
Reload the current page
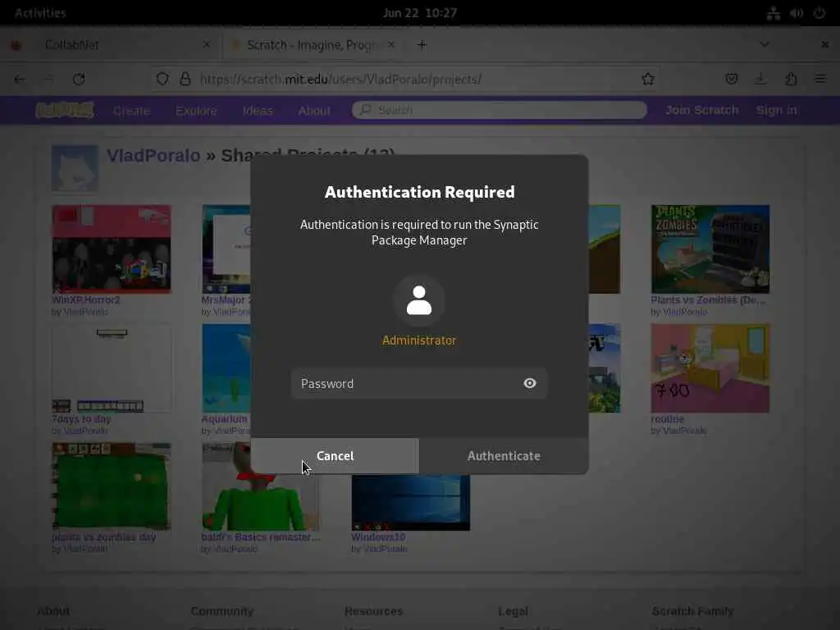[x=79, y=80]
